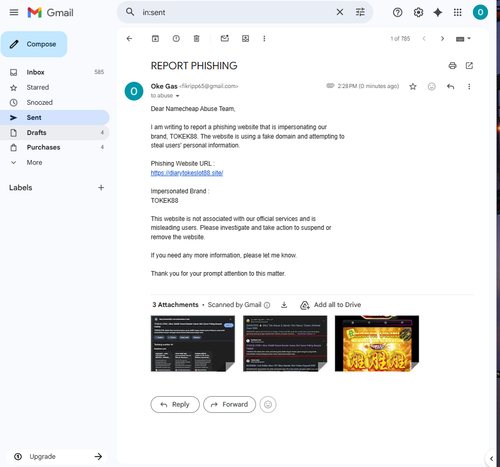
Task: Click the Move to icon
Action: [x=245, y=39]
